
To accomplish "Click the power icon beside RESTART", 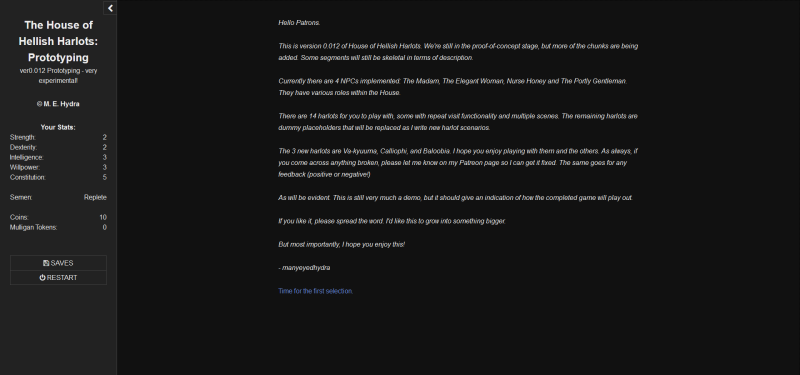I will [42, 278].
